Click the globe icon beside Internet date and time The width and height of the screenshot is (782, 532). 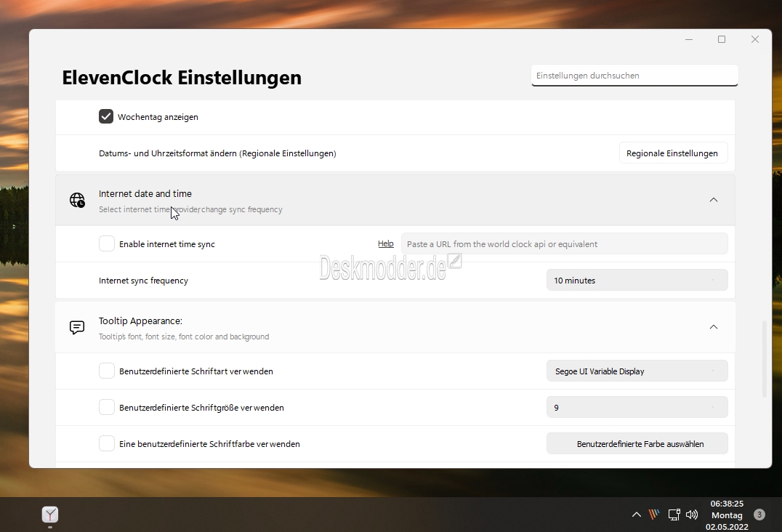point(77,200)
